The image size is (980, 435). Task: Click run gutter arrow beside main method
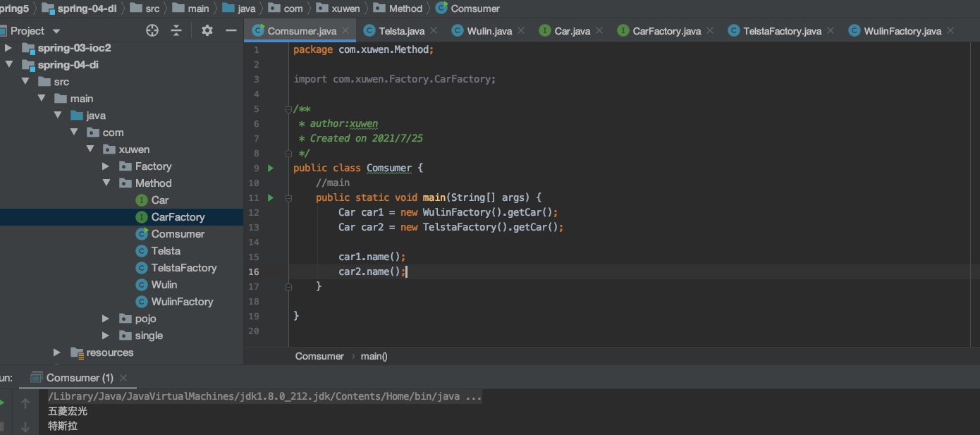271,197
